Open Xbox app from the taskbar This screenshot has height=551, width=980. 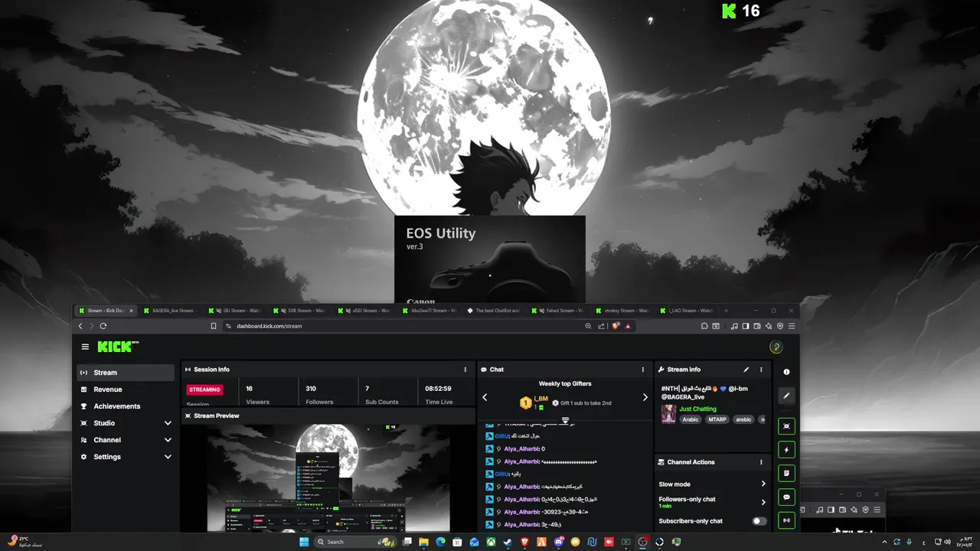pos(491,542)
